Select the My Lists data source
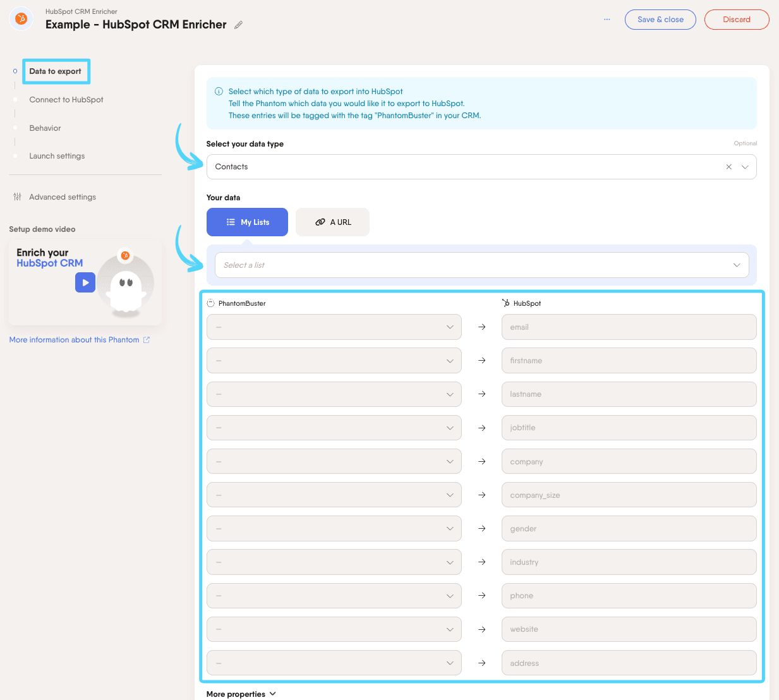The width and height of the screenshot is (779, 700). [247, 222]
